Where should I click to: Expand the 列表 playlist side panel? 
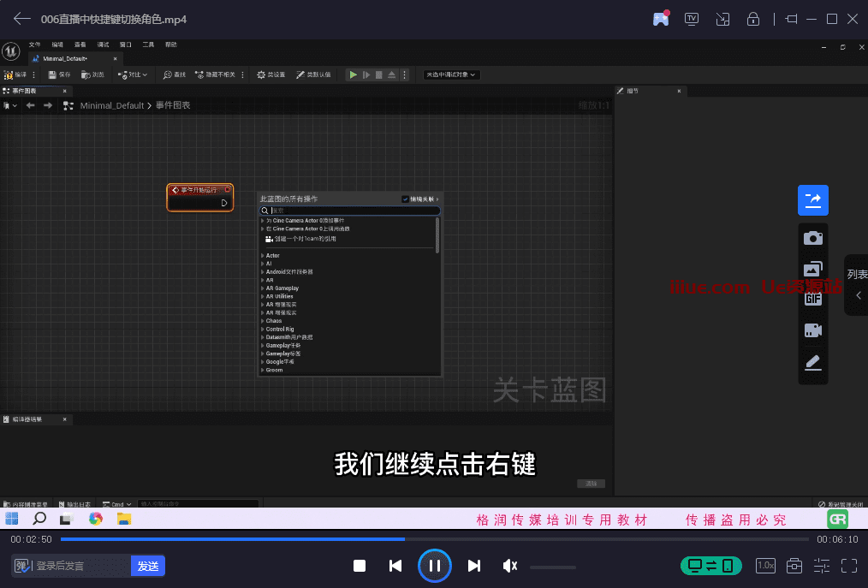857,286
